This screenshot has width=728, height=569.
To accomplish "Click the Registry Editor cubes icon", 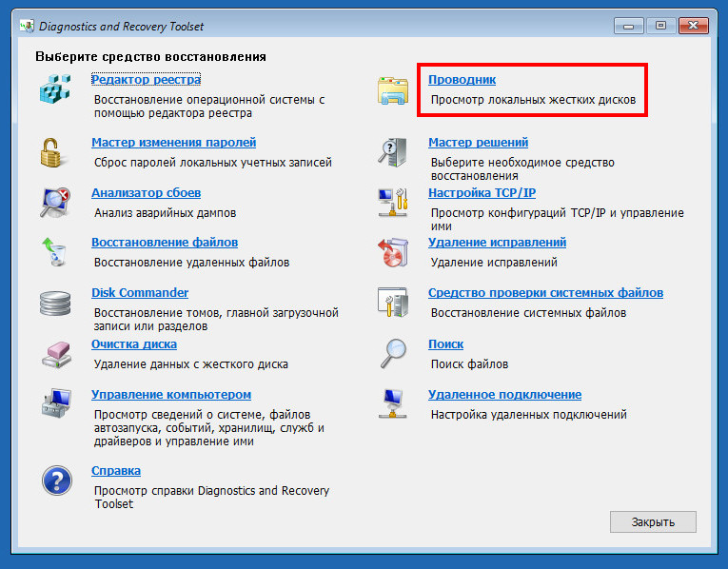I will [x=55, y=88].
